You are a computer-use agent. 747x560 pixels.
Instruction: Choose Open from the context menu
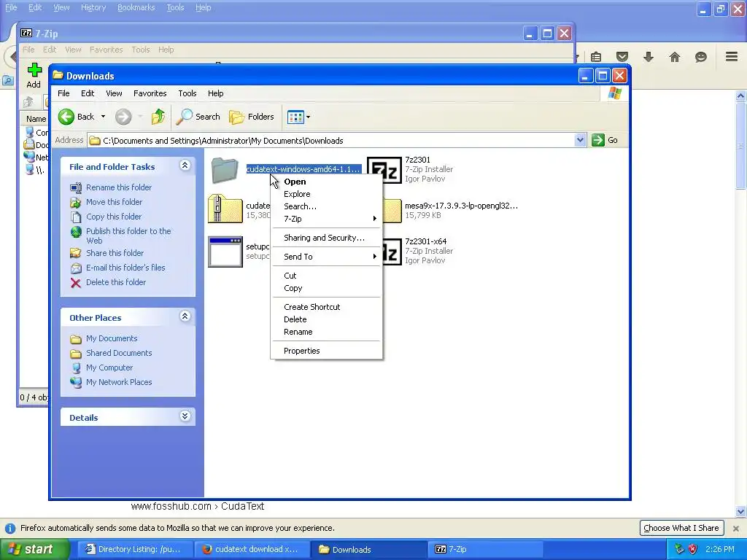[326, 182]
